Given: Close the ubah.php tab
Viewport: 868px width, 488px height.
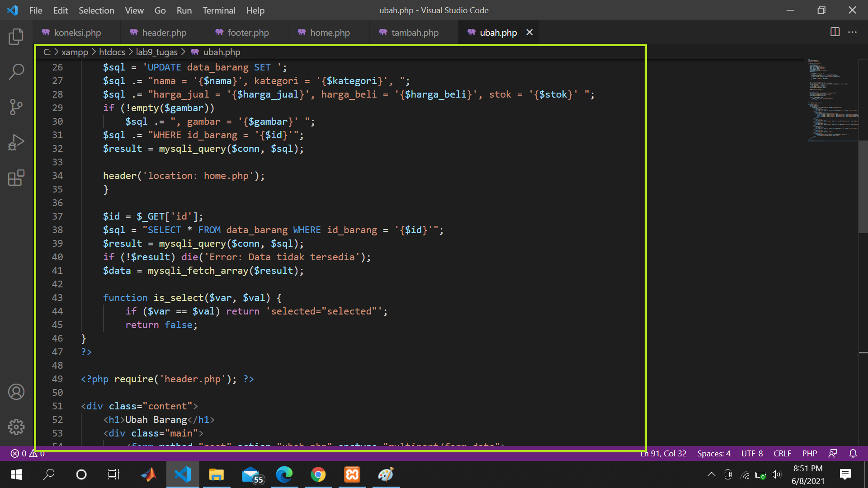Looking at the screenshot, I should [x=529, y=33].
